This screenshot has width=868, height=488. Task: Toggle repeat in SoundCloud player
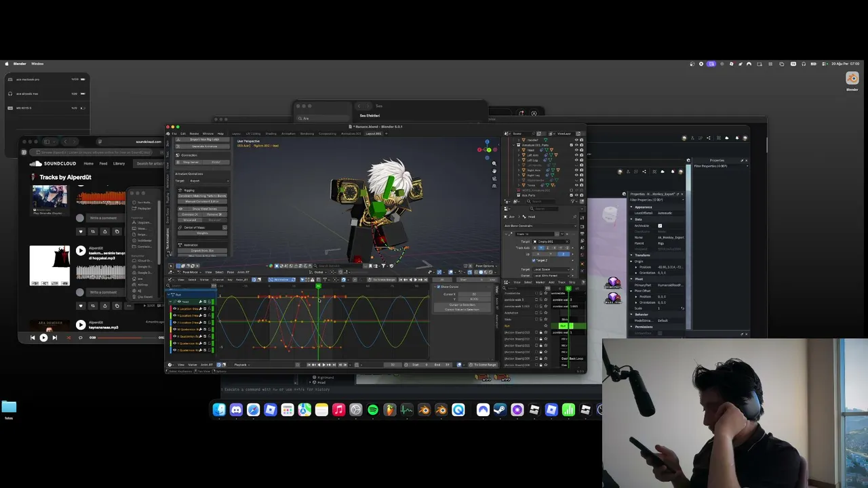click(80, 338)
